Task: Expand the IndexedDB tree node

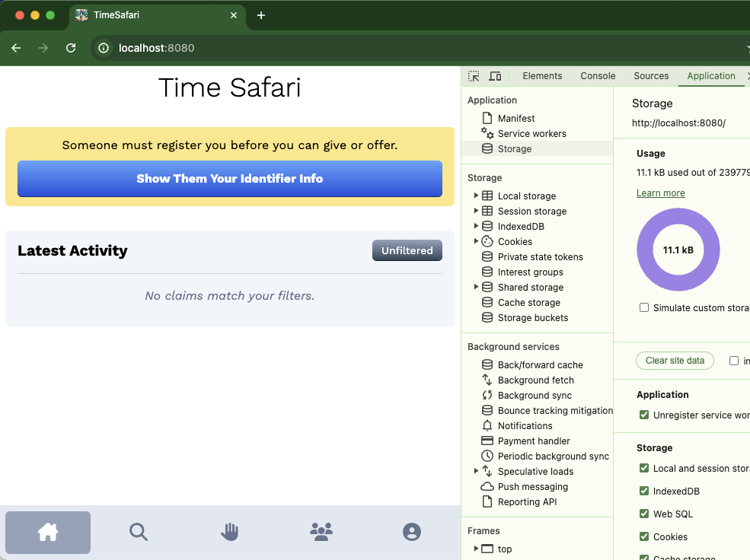Action: [477, 226]
